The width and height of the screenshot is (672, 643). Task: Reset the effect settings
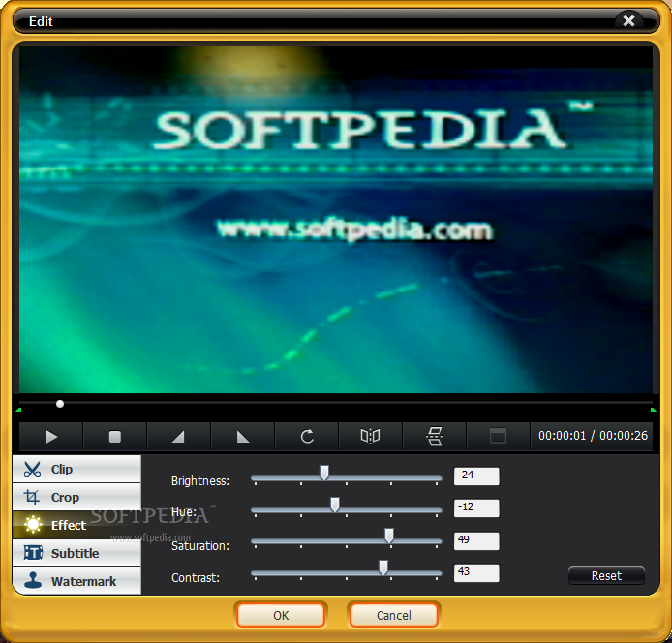point(606,576)
